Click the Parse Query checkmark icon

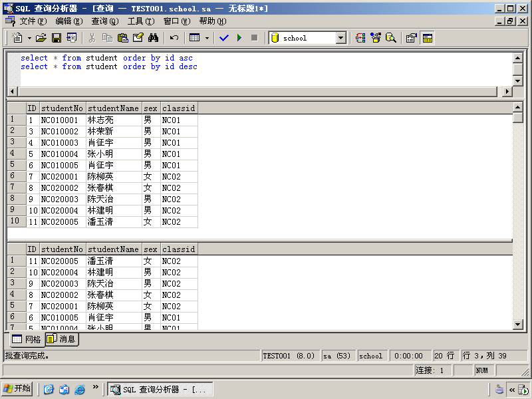point(224,38)
